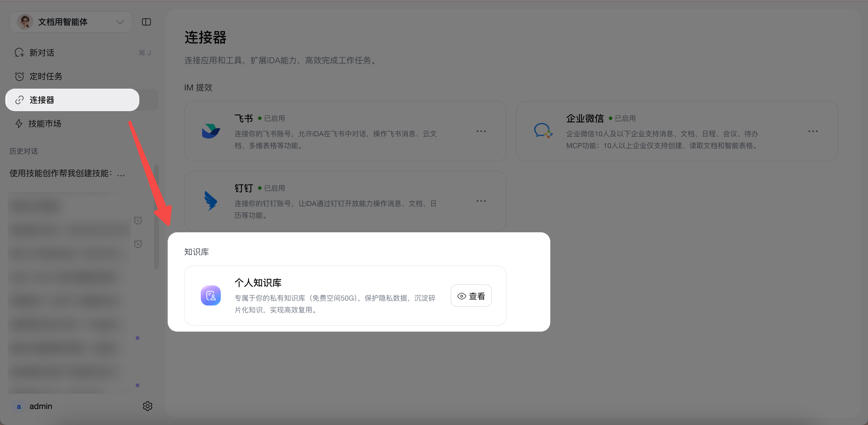The image size is (868, 425).
Task: Click the history list scrollbar
Action: click(x=156, y=217)
